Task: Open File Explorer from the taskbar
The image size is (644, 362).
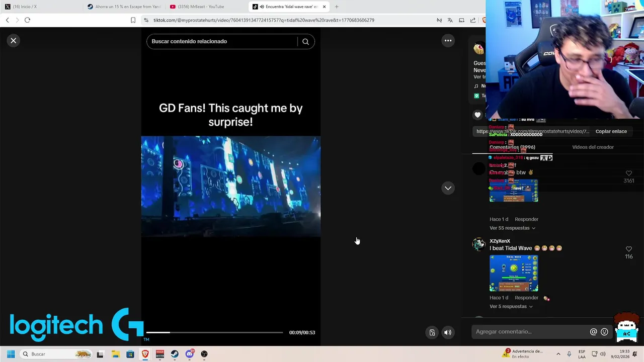Action: click(x=115, y=354)
